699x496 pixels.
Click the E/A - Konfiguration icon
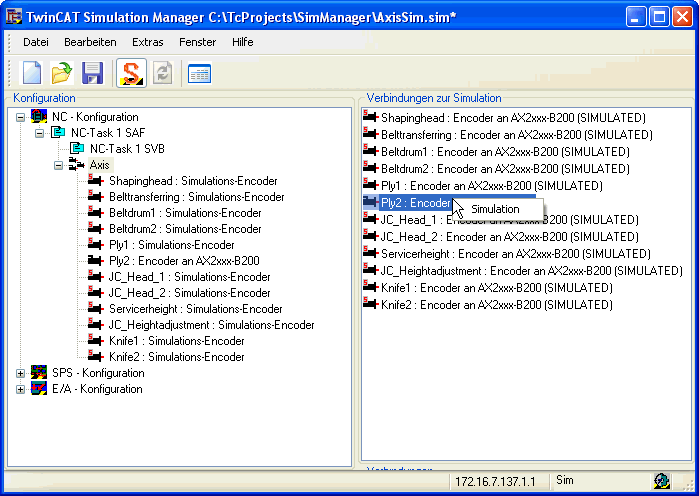tap(39, 388)
